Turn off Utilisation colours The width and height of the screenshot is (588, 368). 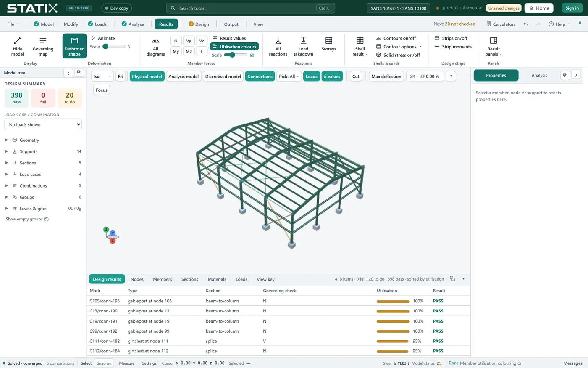click(x=234, y=47)
